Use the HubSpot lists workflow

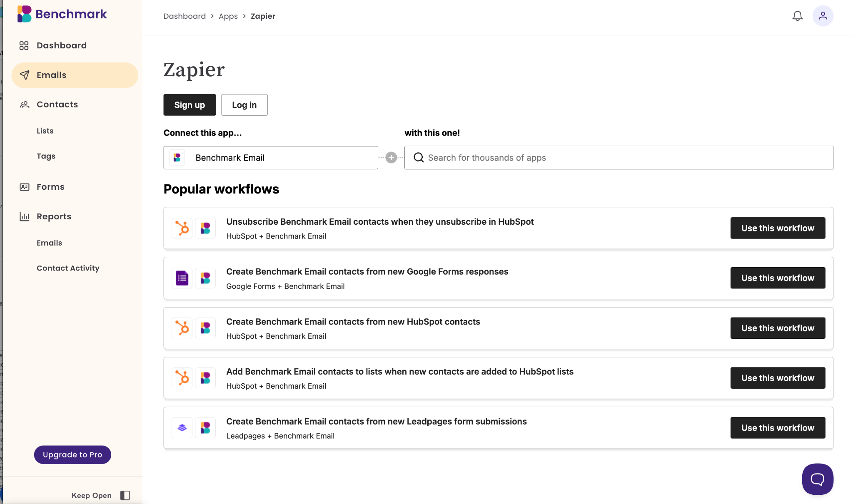[778, 378]
